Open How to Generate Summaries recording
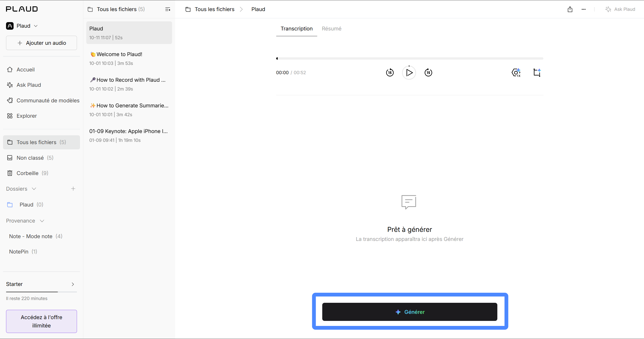This screenshot has height=339, width=644. (x=129, y=110)
